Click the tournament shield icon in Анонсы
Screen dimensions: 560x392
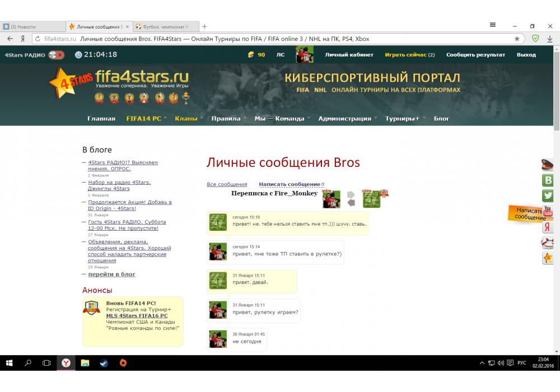point(91,308)
